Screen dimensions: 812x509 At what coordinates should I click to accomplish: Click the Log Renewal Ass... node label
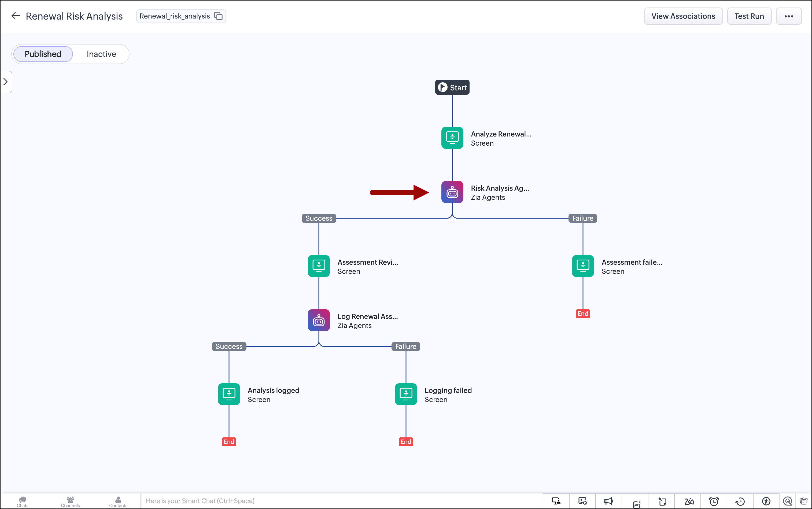click(x=368, y=316)
